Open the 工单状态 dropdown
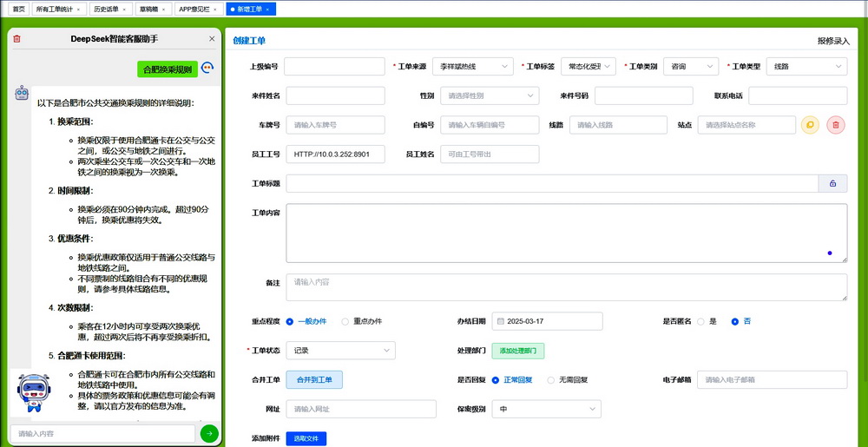The width and height of the screenshot is (868, 447). click(341, 351)
